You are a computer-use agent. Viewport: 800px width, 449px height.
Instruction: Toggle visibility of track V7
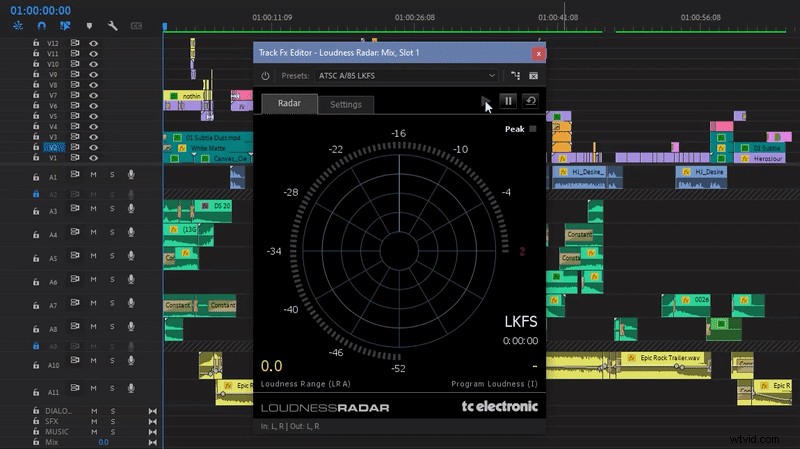[x=93, y=95]
